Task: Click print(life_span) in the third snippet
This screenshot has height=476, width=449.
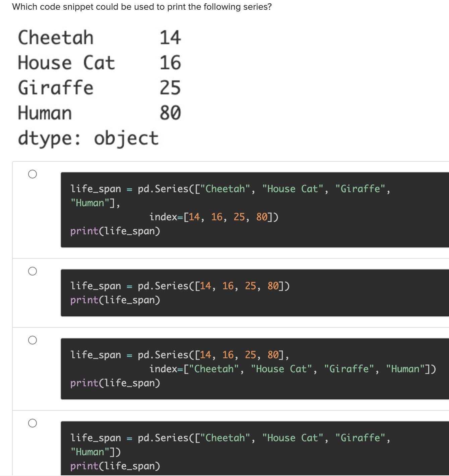Action: coord(115,383)
